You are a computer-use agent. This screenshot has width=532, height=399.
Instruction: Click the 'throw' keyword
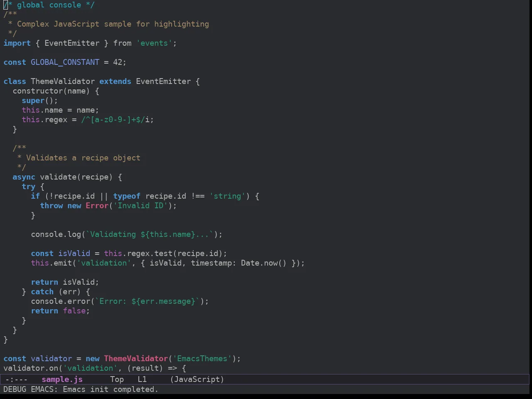coord(51,206)
